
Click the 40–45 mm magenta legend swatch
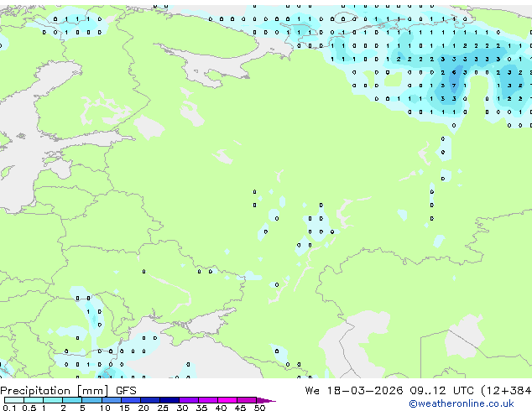(x=227, y=400)
